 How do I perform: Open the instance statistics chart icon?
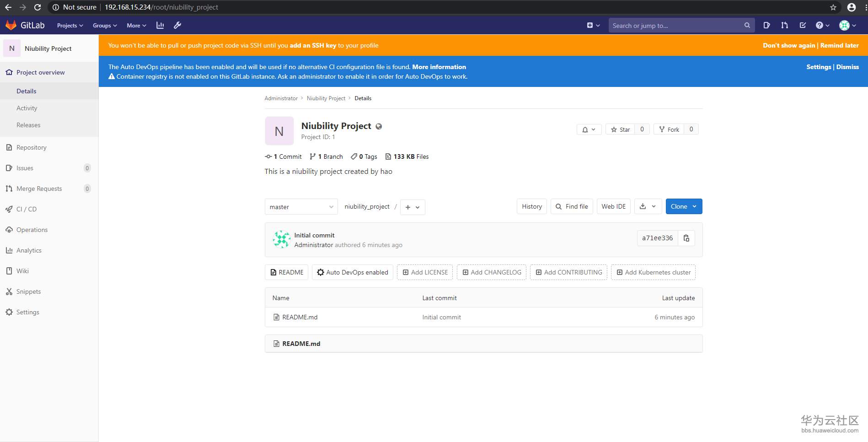160,25
